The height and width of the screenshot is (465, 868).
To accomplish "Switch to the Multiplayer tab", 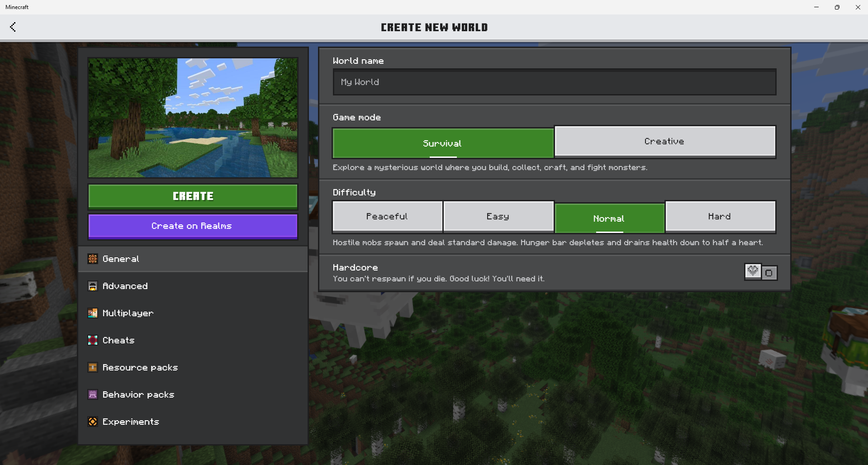I will pyautogui.click(x=193, y=313).
